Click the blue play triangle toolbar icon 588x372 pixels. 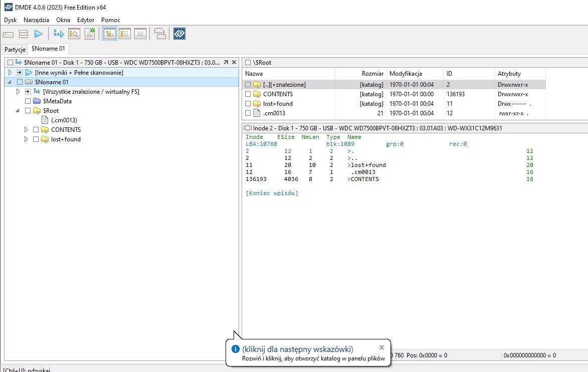38,34
